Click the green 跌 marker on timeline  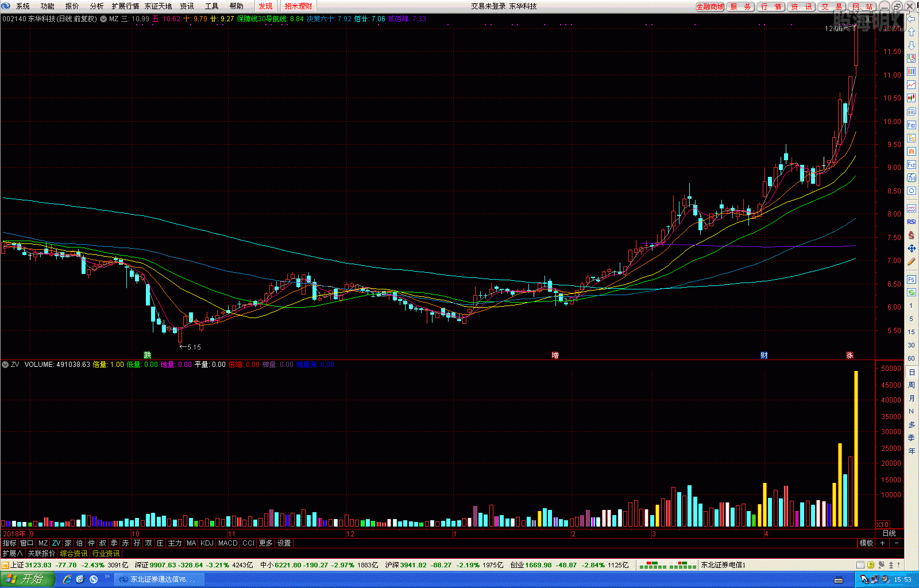(x=148, y=355)
